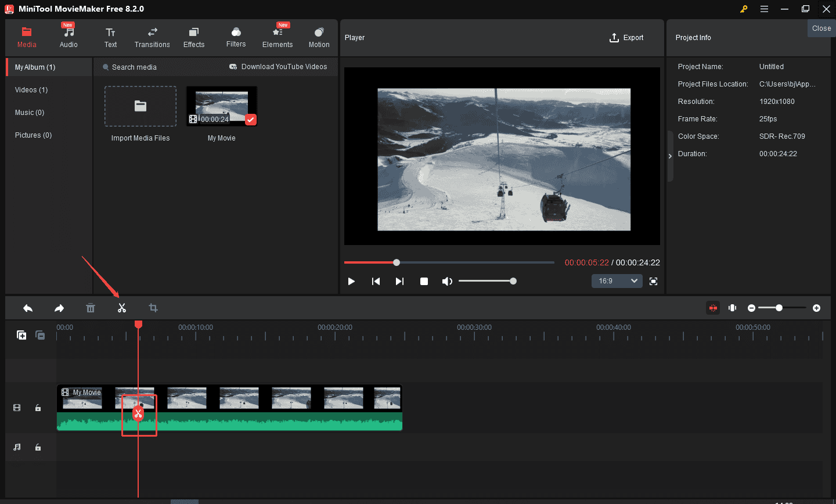Click the Frame Rate value 25fps
The height and width of the screenshot is (504, 836).
768,119
